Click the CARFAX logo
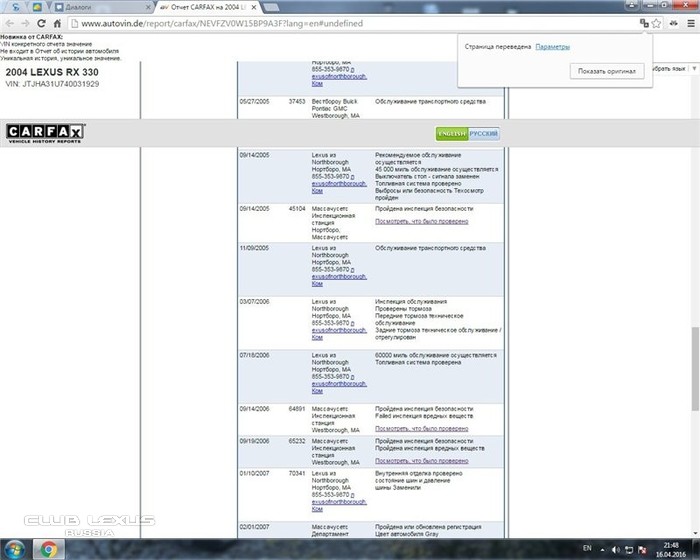This screenshot has height=560, width=700. [45, 134]
